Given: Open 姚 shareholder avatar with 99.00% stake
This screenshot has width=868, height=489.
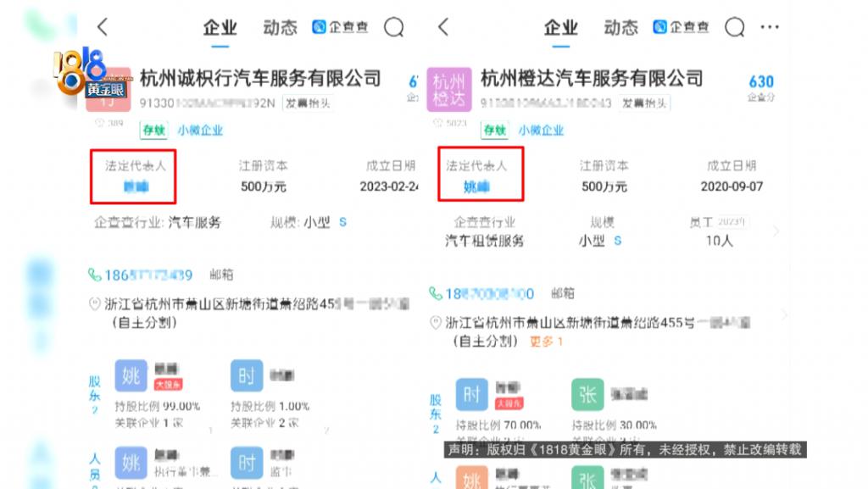Looking at the screenshot, I should pyautogui.click(x=131, y=375).
